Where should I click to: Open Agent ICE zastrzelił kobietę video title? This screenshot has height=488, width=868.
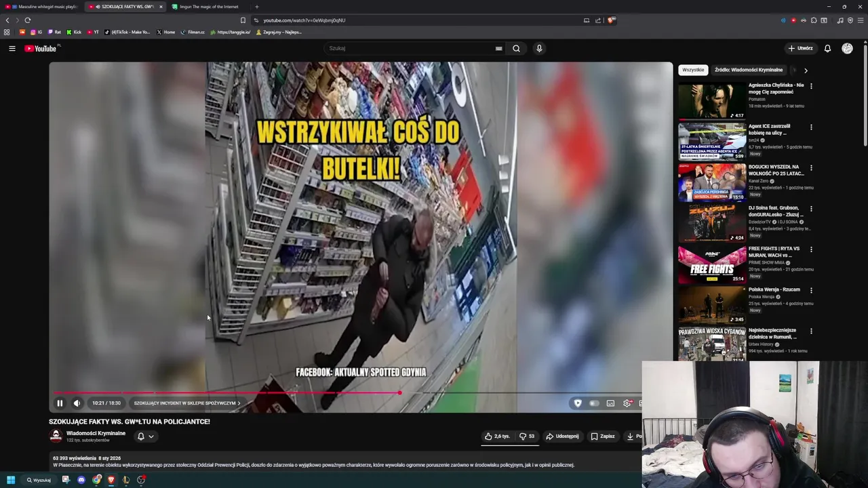pyautogui.click(x=770, y=129)
